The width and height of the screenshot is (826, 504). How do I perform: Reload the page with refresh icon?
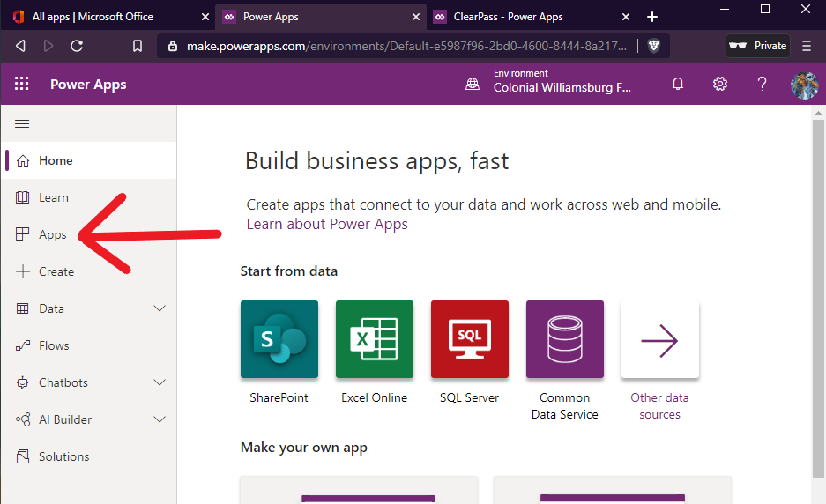(x=77, y=46)
